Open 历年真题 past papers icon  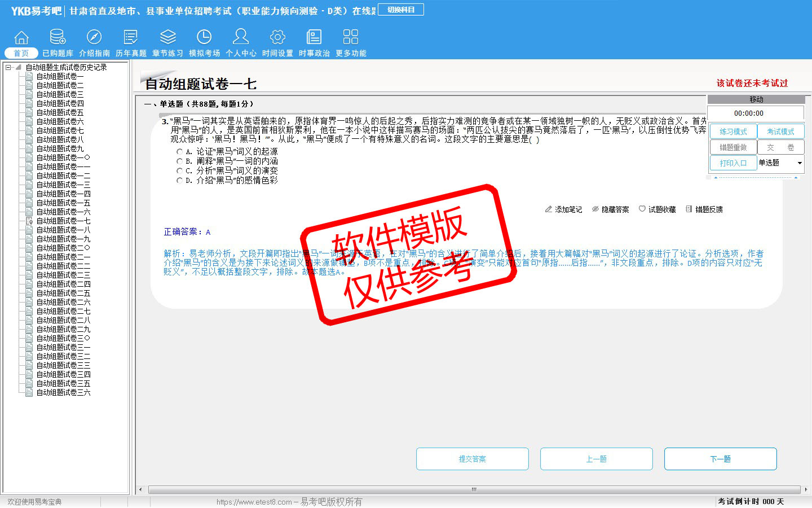click(x=131, y=38)
